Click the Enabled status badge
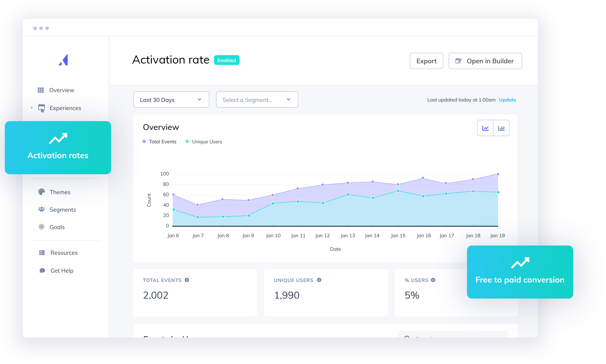 (x=227, y=60)
